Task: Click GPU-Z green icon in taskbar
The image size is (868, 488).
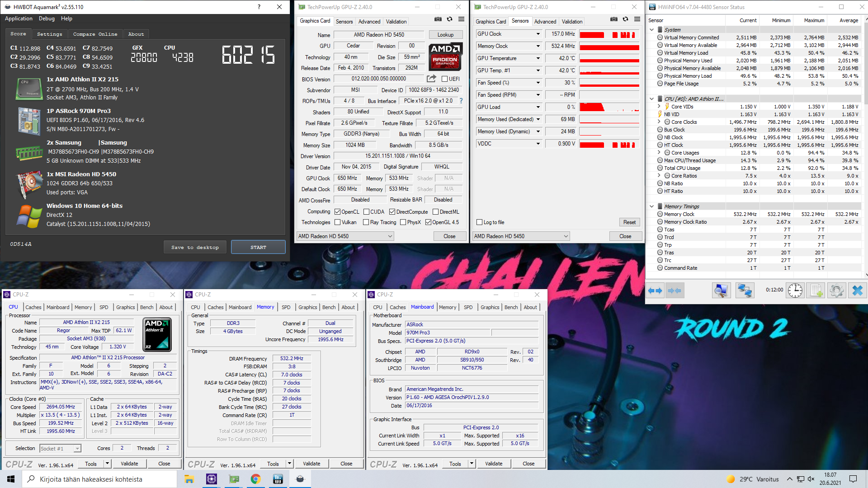Action: tap(234, 479)
